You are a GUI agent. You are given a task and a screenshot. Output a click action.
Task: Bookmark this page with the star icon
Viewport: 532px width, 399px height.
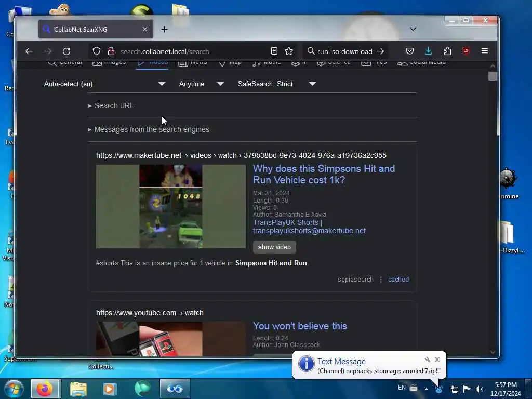click(289, 51)
